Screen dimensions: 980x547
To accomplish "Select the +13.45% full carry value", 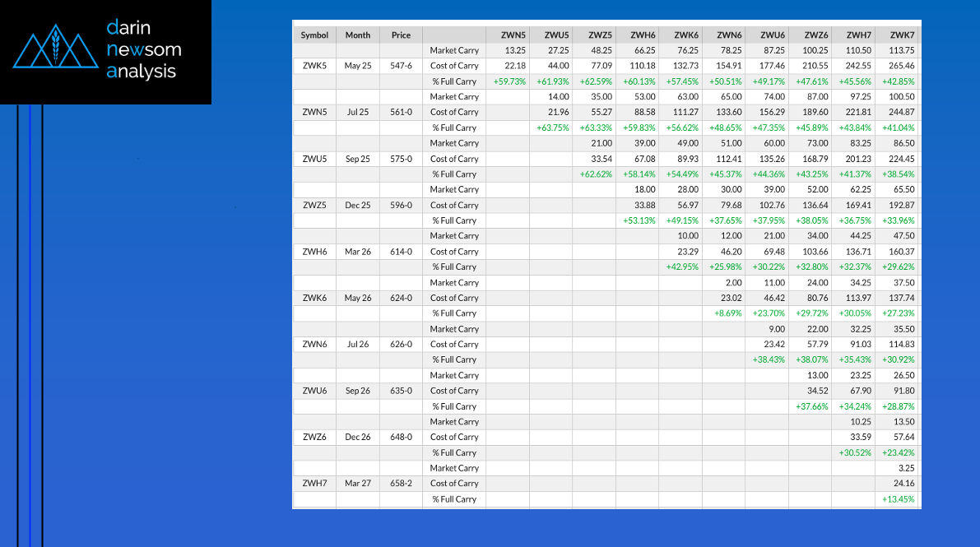I will [x=898, y=499].
